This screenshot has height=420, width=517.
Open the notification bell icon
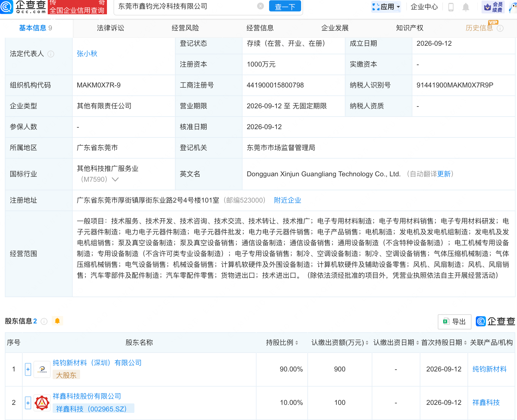click(x=466, y=7)
